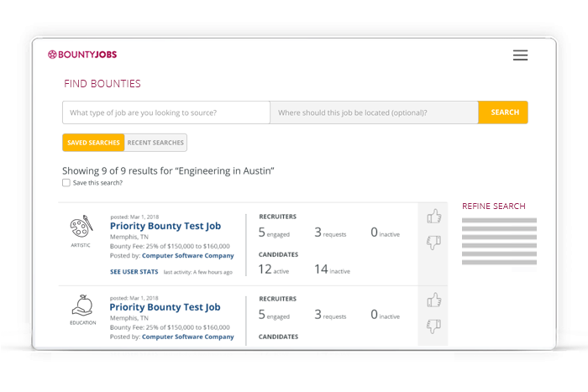
Task: Focus the job location optional field
Action: [x=375, y=112]
